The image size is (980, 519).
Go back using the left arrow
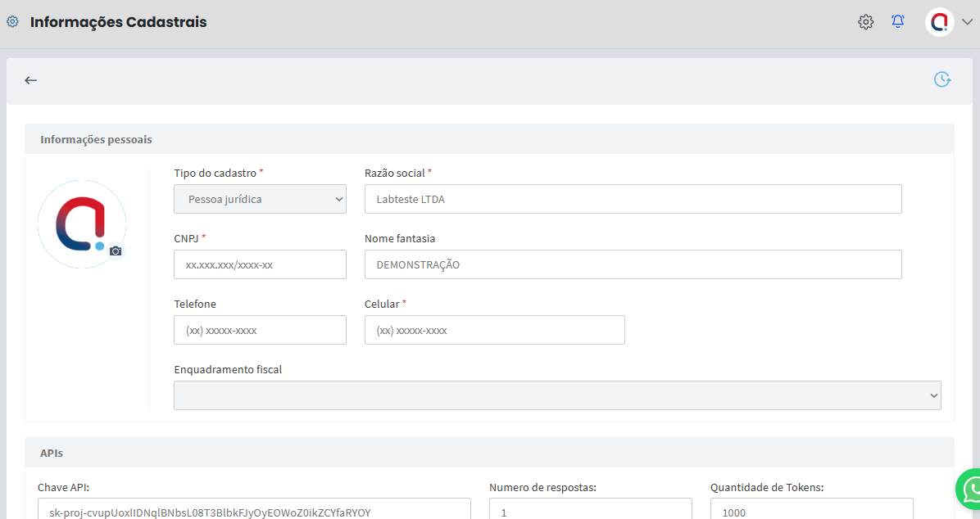[31, 80]
